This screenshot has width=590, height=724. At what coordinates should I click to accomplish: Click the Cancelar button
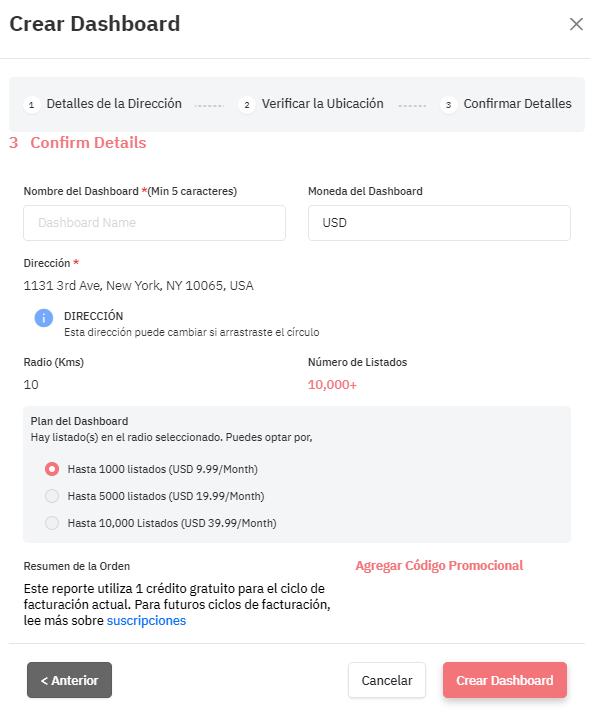coord(386,680)
